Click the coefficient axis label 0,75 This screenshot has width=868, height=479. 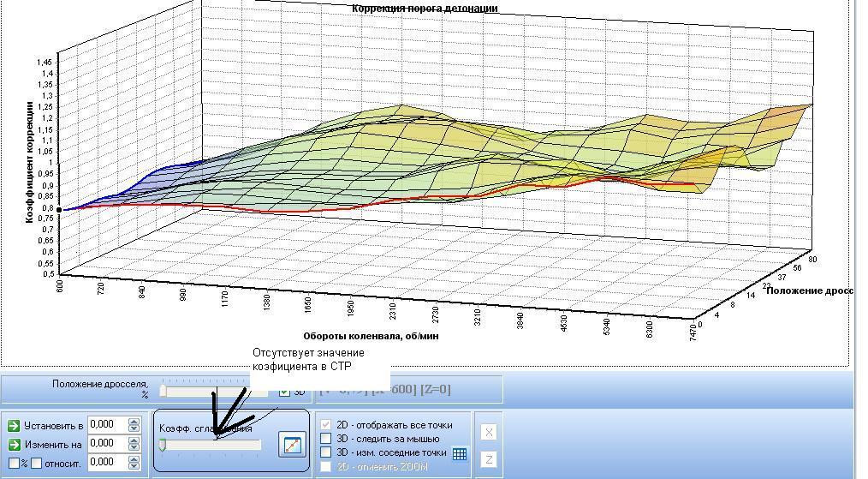[x=45, y=219]
